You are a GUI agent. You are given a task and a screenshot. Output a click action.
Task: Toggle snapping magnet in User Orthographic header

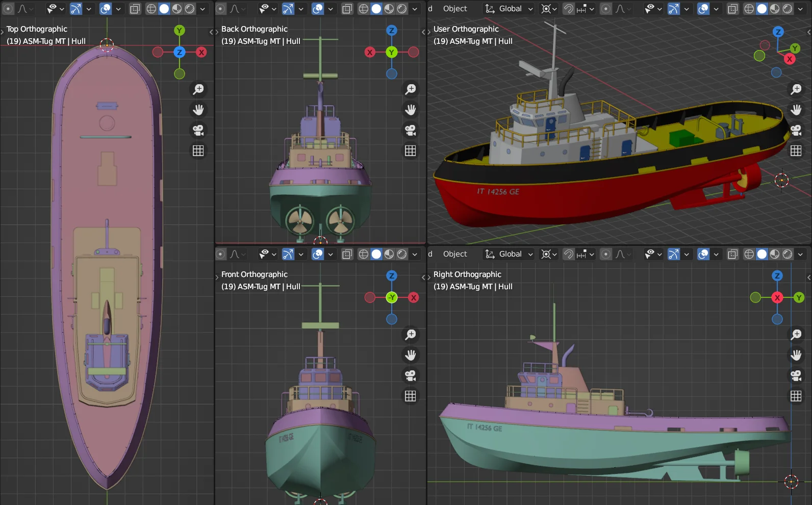pyautogui.click(x=568, y=9)
